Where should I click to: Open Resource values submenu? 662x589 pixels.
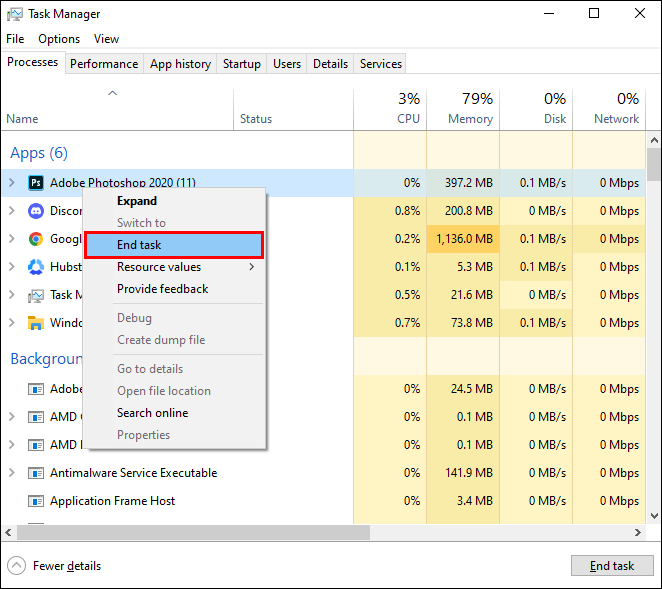pos(184,267)
